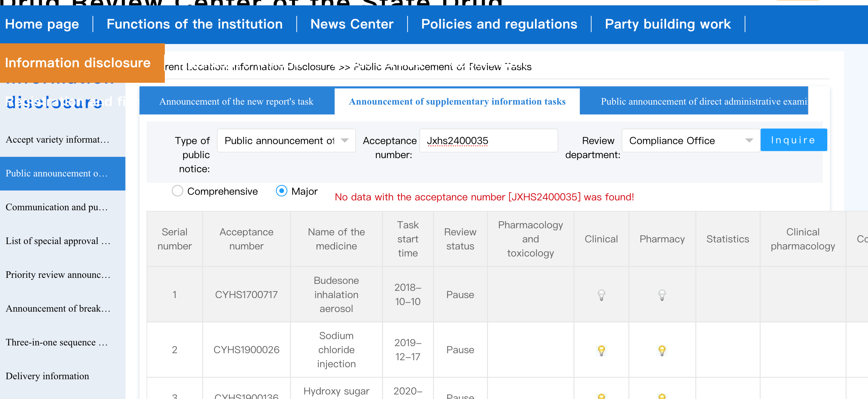Select the Comprehensive radio option
The height and width of the screenshot is (399, 868).
pos(177,191)
